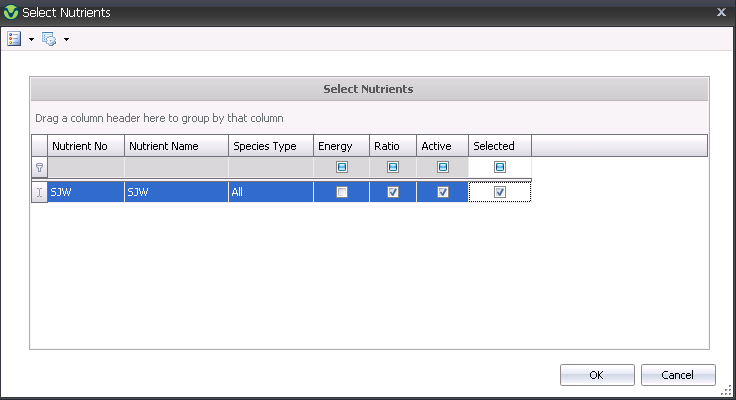Click the OK button
The height and width of the screenshot is (400, 736).
(x=597, y=375)
